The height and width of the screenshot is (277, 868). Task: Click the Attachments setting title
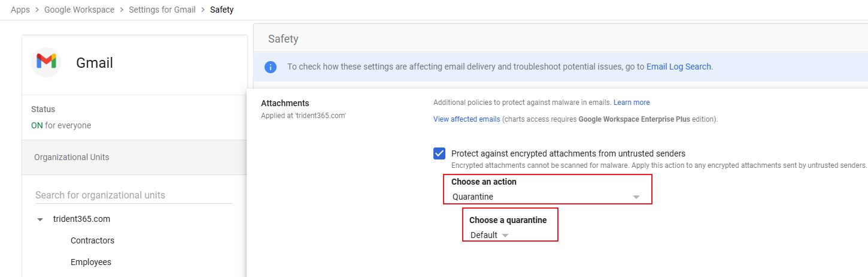(x=285, y=103)
